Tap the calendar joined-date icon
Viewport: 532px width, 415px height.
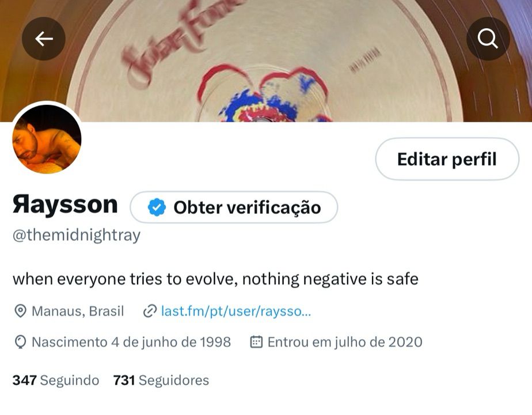point(256,342)
